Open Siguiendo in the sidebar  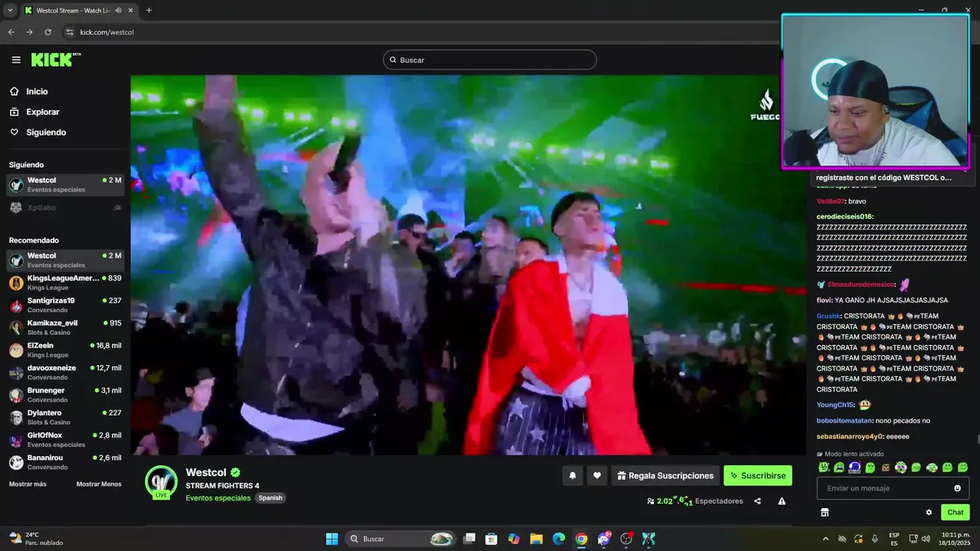(x=38, y=132)
